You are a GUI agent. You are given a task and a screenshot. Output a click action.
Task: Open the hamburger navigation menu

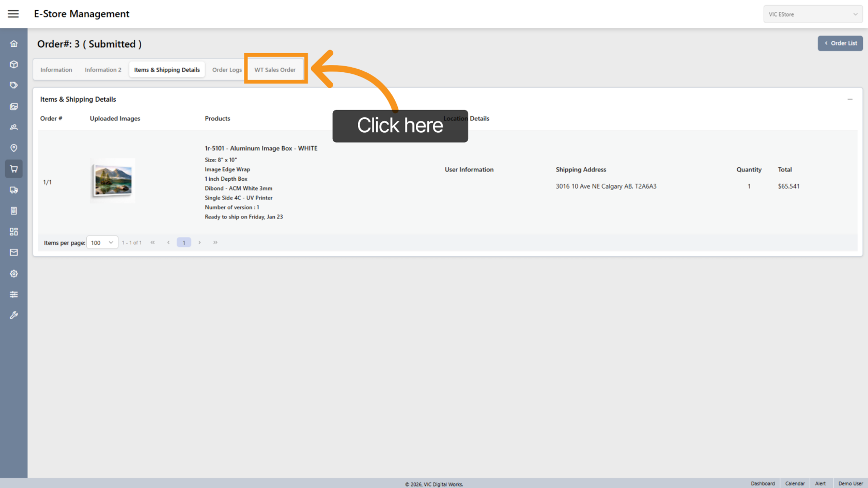pos(13,14)
